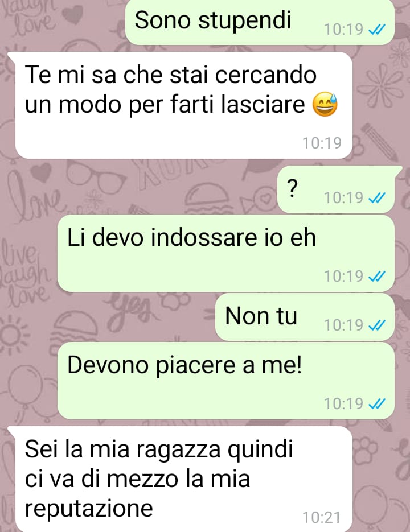Screen dimensions: 410x532
Task: Click the sweat-smile emoji in the message
Action: [325, 105]
